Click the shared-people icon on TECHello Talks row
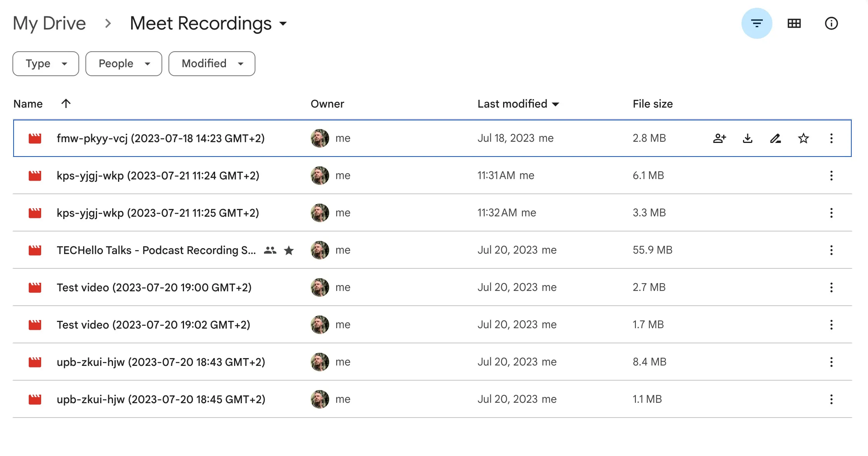The height and width of the screenshot is (456, 868). pos(271,250)
